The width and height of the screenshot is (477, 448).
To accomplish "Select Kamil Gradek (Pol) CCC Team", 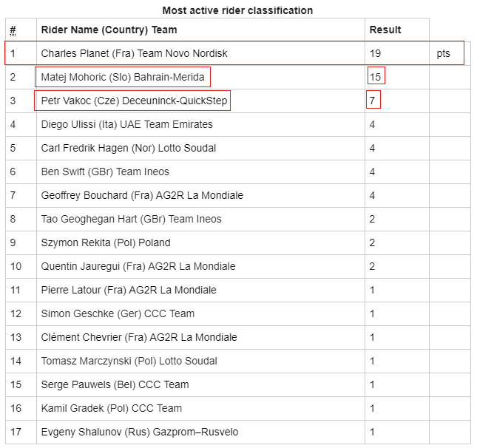I will (112, 408).
